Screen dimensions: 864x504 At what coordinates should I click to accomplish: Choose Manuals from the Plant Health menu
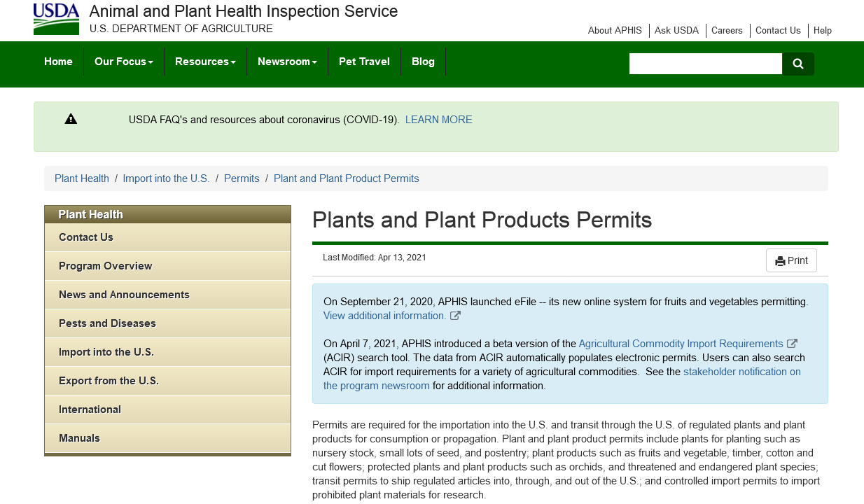[x=79, y=438]
